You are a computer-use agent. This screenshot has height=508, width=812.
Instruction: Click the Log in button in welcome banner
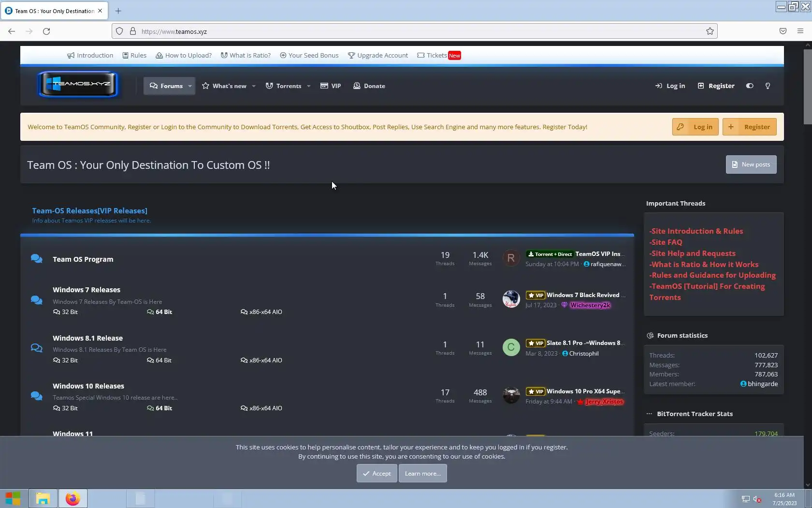696,127
